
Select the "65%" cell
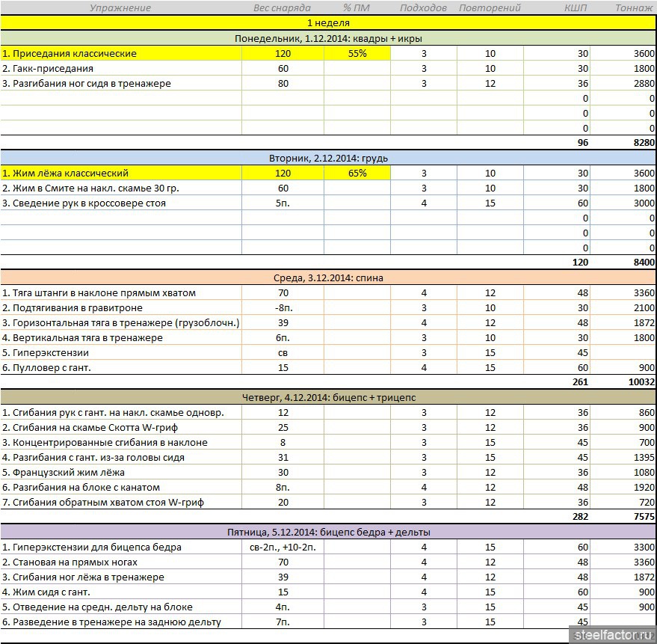pos(357,174)
